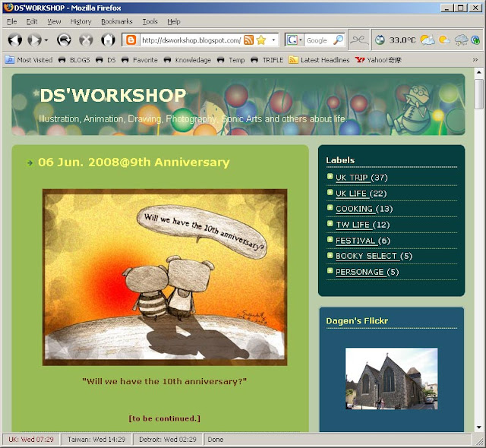
Task: Open the FESTIVAL label
Action: coord(355,241)
